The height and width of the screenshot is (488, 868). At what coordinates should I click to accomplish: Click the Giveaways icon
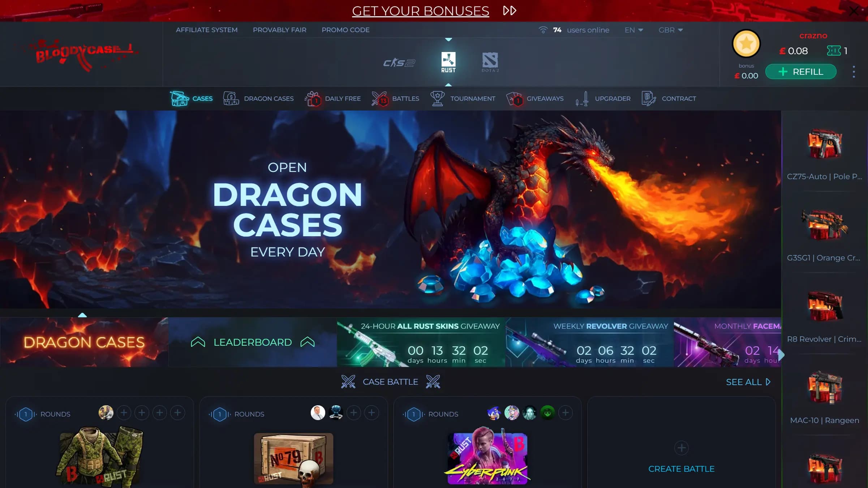[x=514, y=99]
